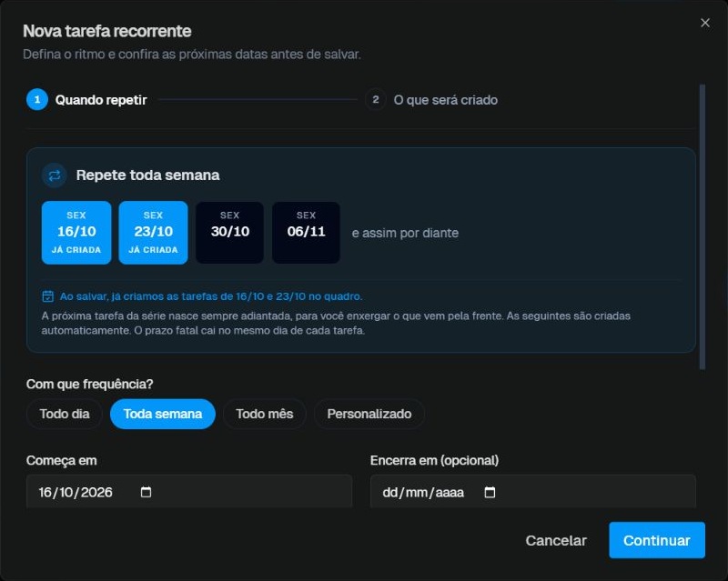Choose the Personalizado frequency
This screenshot has width=728, height=581.
pos(369,414)
